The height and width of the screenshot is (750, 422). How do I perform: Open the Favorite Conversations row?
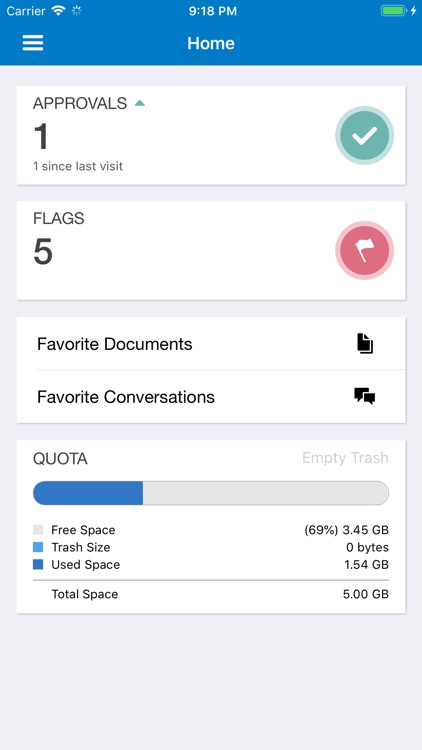211,397
